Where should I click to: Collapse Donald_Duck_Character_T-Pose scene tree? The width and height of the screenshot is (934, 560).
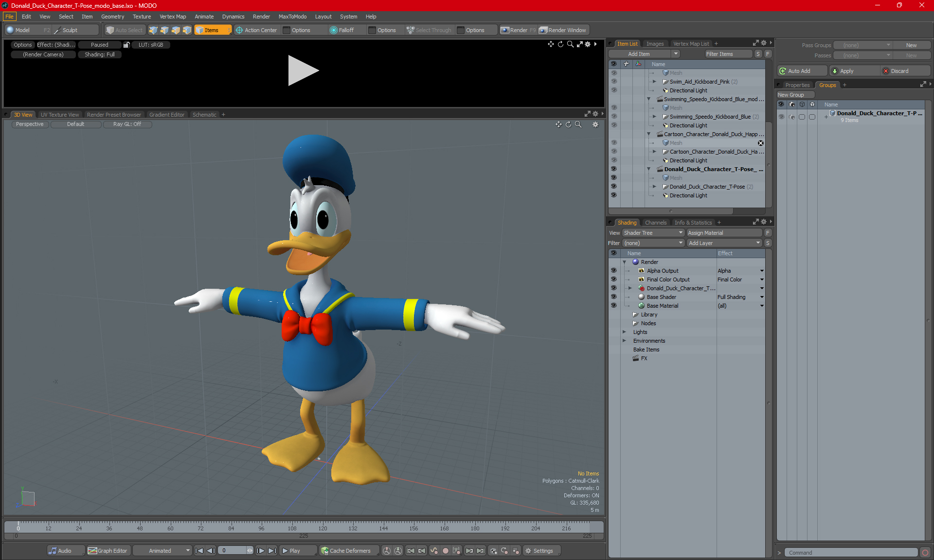point(648,169)
